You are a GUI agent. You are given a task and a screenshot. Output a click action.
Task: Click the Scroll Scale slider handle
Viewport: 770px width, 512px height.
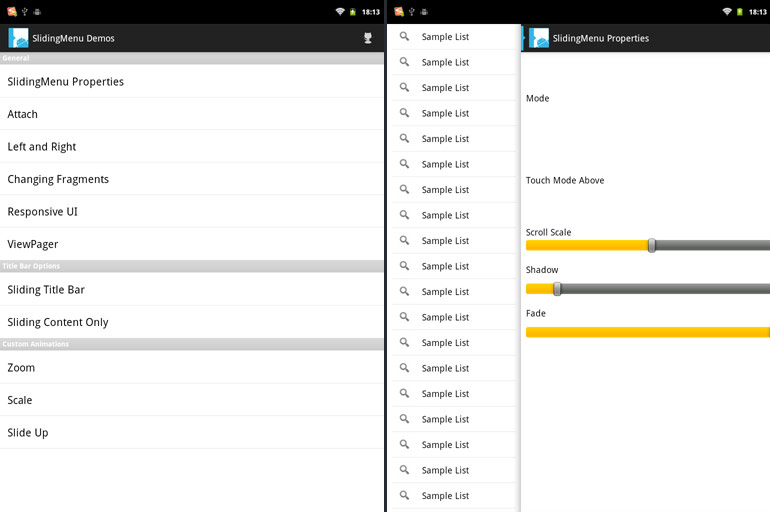point(652,245)
